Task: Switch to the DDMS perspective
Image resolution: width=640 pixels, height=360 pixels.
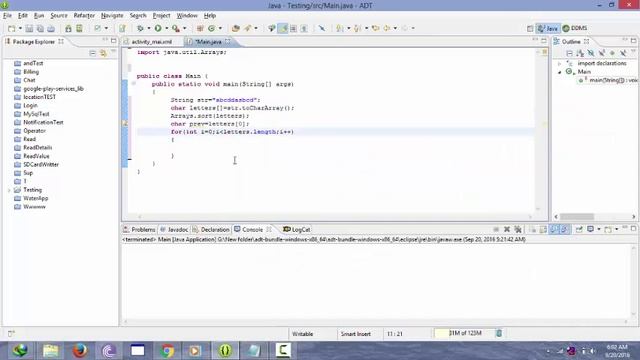Action: click(575, 28)
